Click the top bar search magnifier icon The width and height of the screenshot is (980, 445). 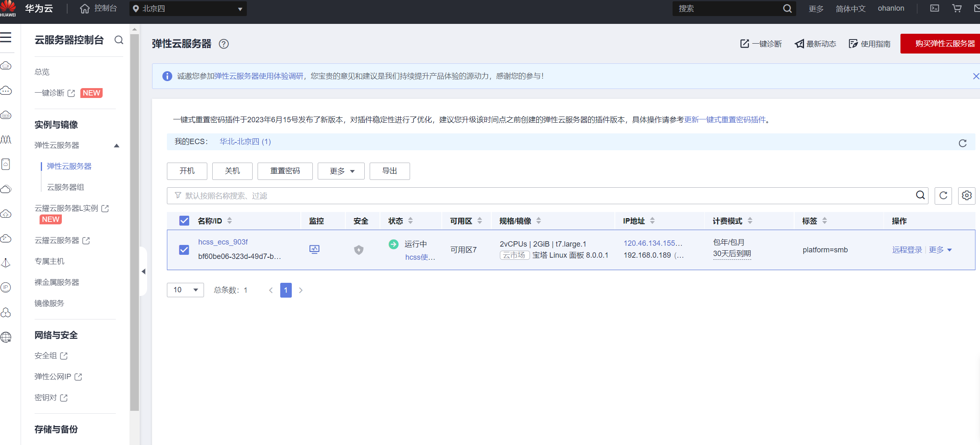click(787, 9)
